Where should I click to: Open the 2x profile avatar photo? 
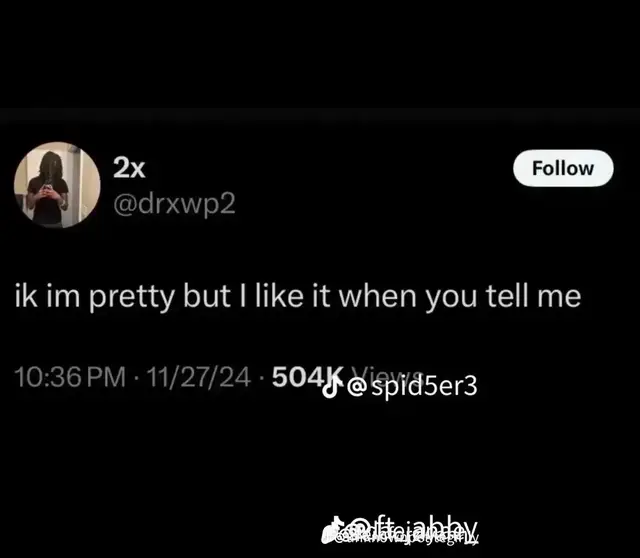point(57,185)
